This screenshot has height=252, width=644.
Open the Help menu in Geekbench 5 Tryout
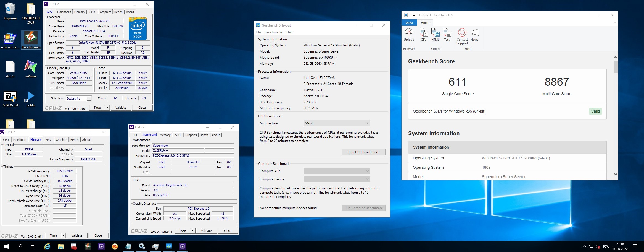(290, 32)
